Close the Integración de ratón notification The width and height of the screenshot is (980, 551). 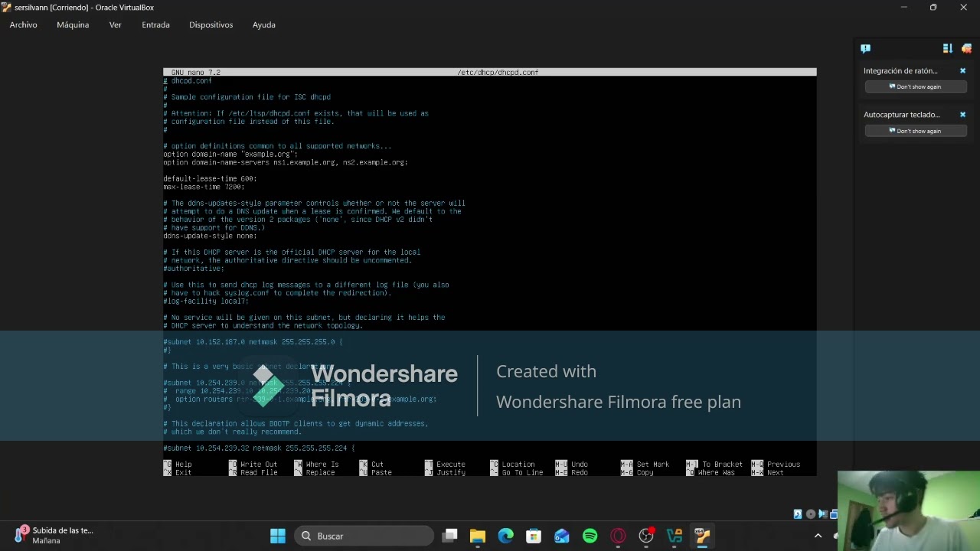962,70
